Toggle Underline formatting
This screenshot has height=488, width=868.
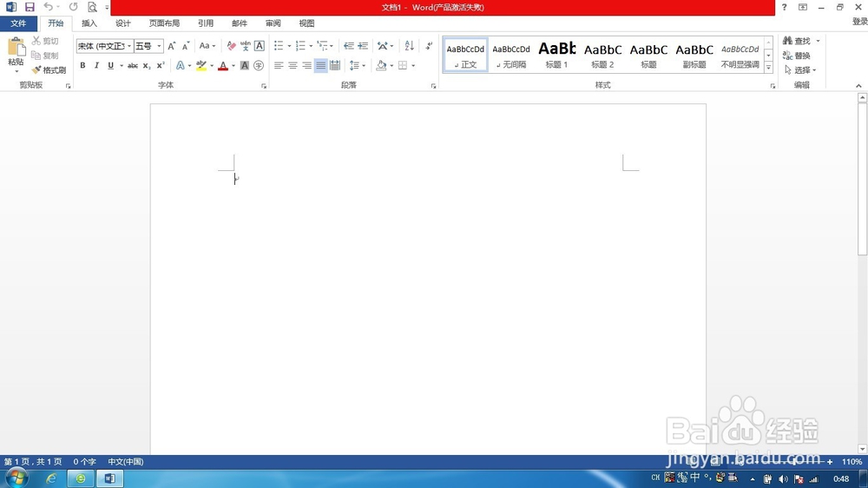point(111,65)
